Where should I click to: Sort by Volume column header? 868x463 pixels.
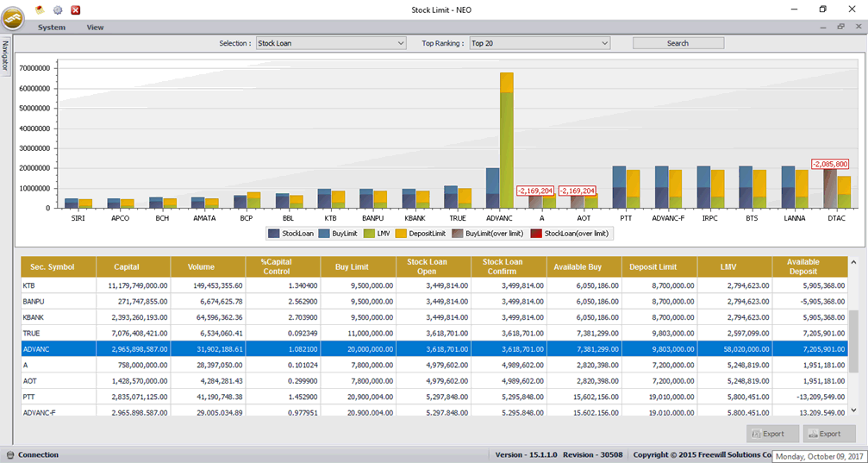[x=208, y=267]
